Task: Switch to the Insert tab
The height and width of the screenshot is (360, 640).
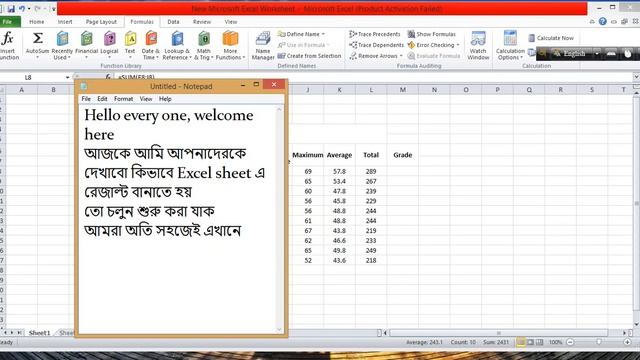Action: pos(65,22)
